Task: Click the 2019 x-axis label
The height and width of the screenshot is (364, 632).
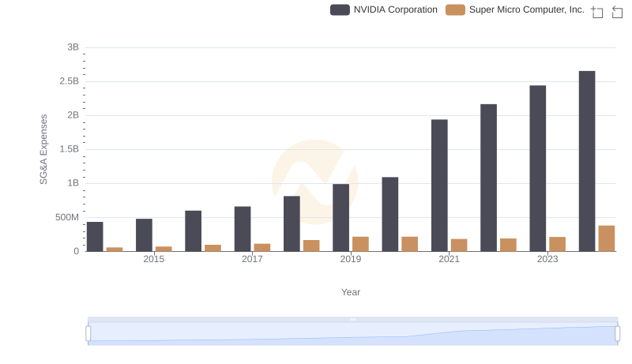Action: click(x=351, y=259)
